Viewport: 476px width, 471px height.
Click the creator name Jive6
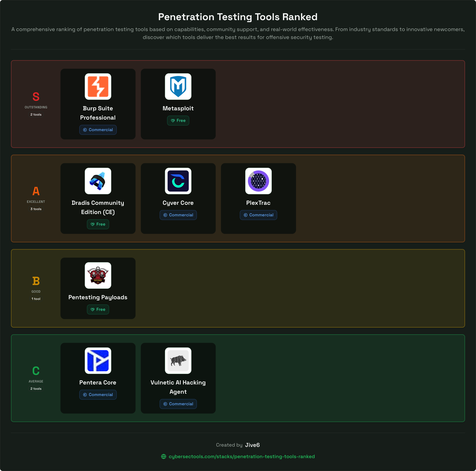coord(252,445)
